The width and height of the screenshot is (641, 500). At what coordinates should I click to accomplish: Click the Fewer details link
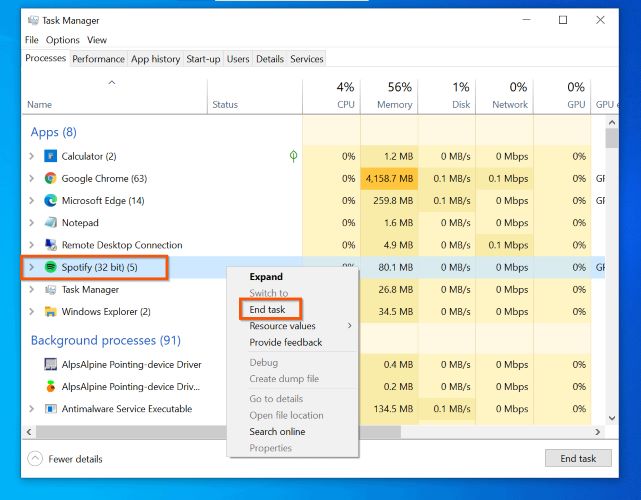pyautogui.click(x=75, y=459)
